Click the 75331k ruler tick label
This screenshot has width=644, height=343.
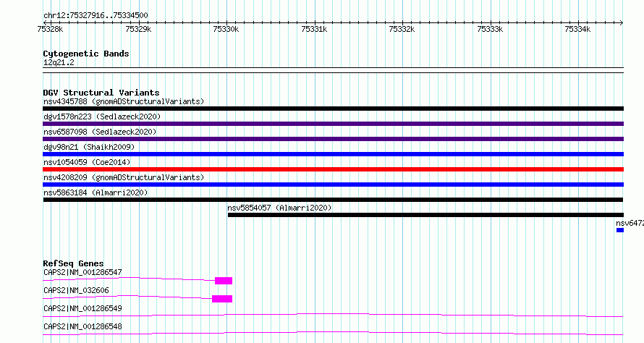click(x=314, y=29)
